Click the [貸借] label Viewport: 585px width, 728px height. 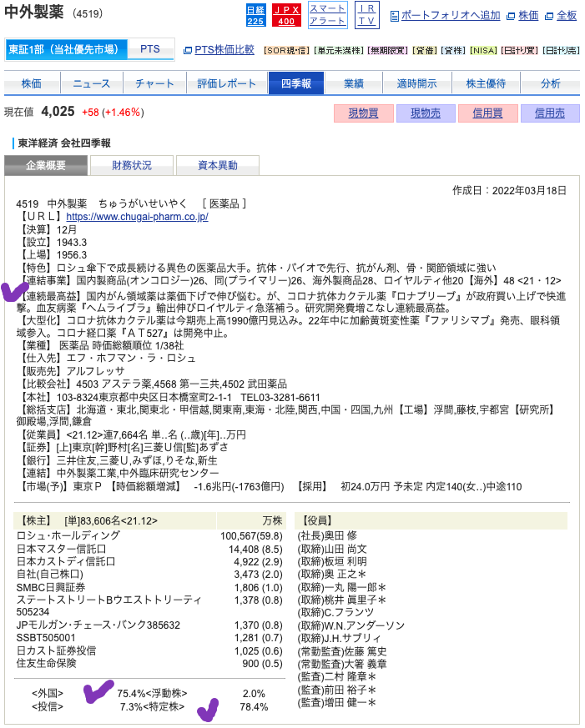click(x=425, y=51)
